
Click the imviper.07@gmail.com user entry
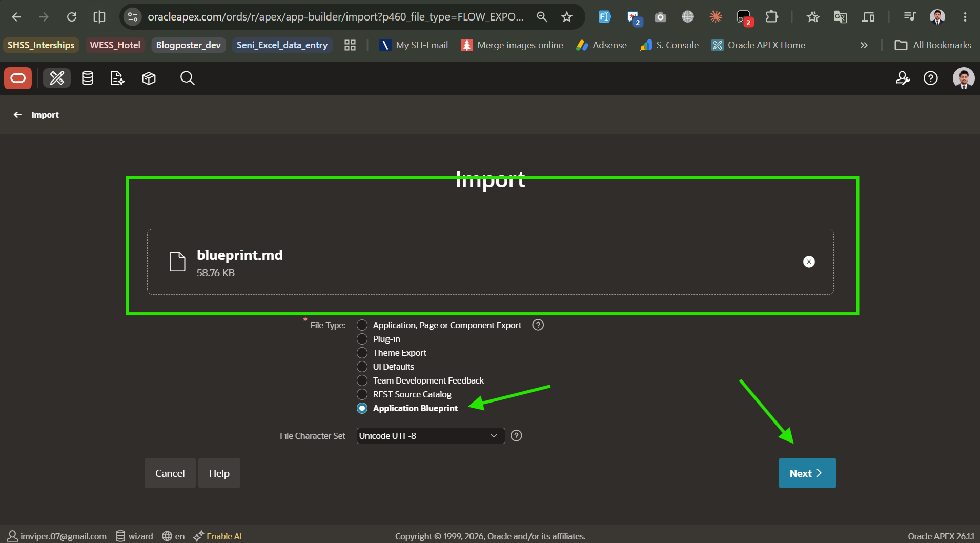pos(57,536)
